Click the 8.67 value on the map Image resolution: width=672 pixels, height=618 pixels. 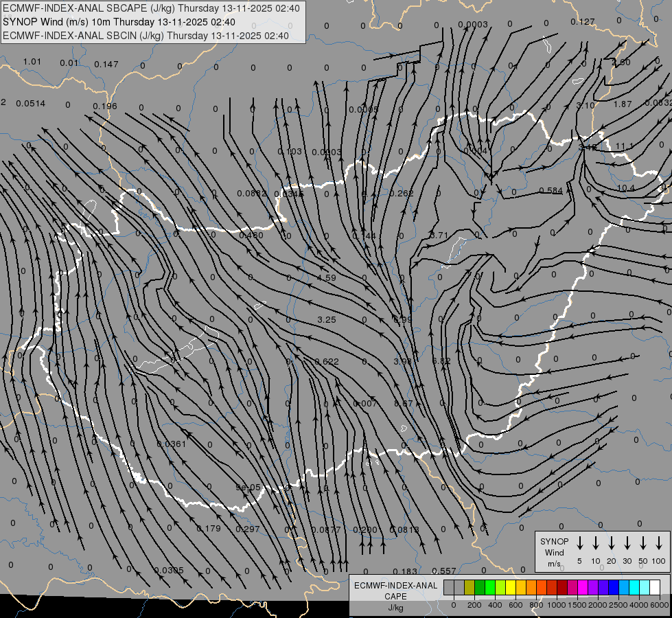pyautogui.click(x=404, y=404)
